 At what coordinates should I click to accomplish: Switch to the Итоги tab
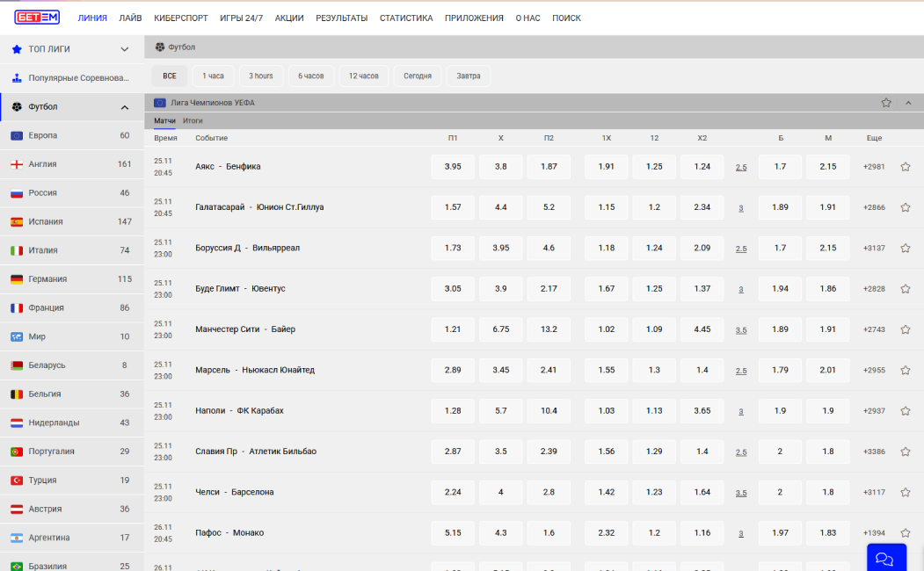pyautogui.click(x=193, y=121)
